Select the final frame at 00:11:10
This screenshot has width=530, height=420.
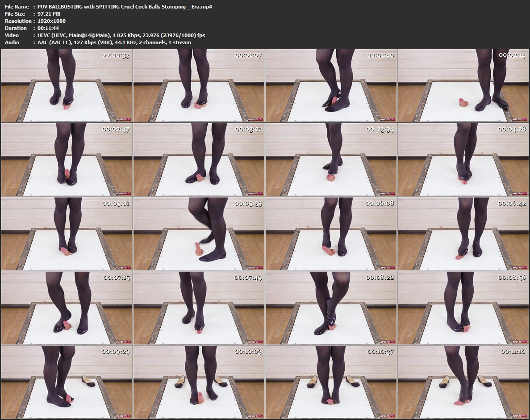coord(463,382)
